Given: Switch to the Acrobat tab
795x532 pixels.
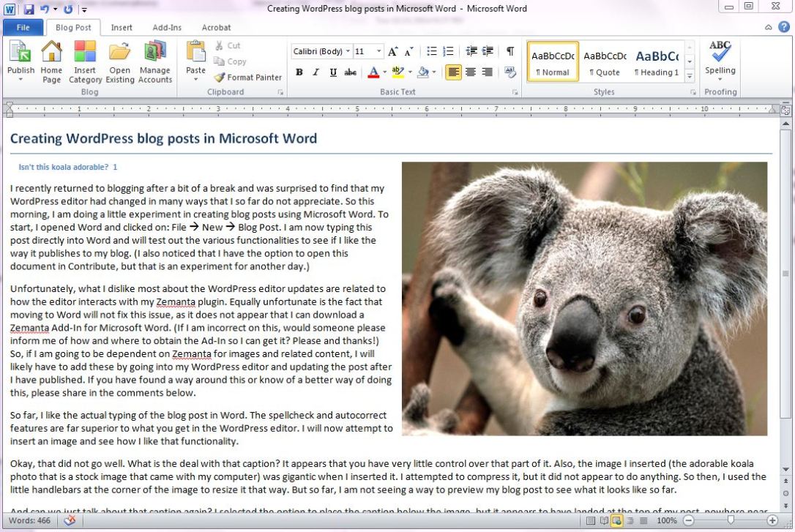Looking at the screenshot, I should tap(216, 27).
